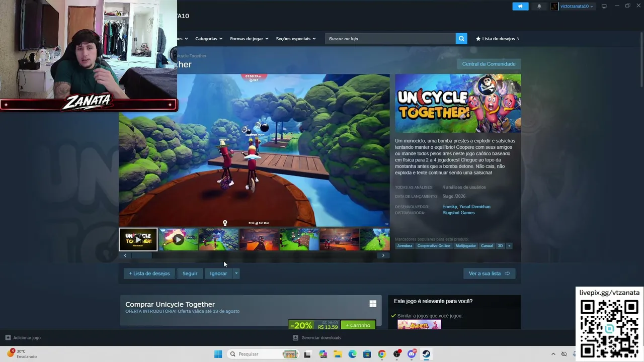The width and height of the screenshot is (644, 362).
Task: Select the fifth screenshot thumbnail
Action: click(x=299, y=239)
